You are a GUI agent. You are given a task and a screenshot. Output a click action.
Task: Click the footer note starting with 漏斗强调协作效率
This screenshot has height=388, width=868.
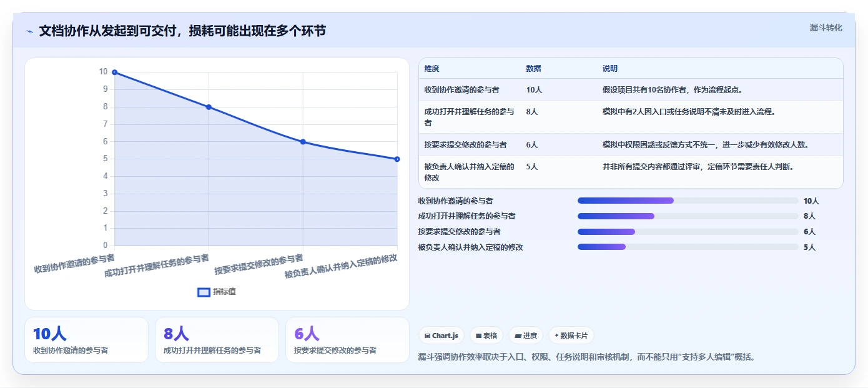(586, 357)
